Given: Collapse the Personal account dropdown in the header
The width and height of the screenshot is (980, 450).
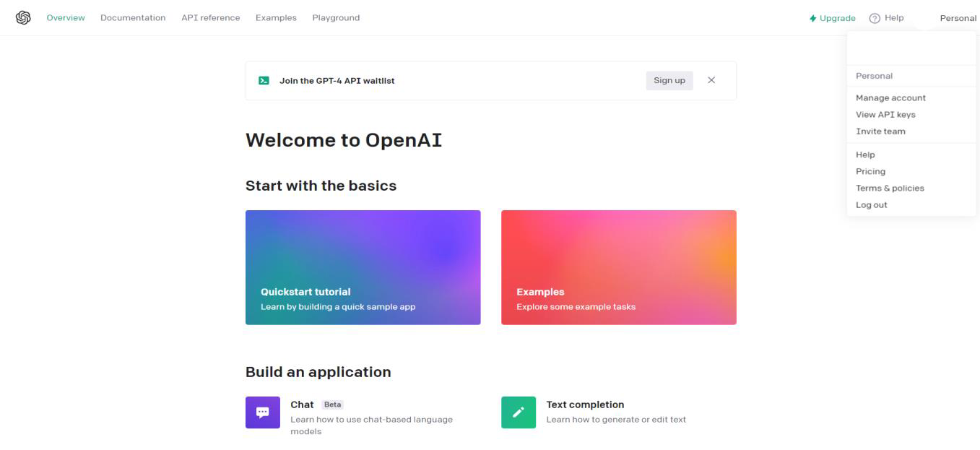Looking at the screenshot, I should click(958, 18).
